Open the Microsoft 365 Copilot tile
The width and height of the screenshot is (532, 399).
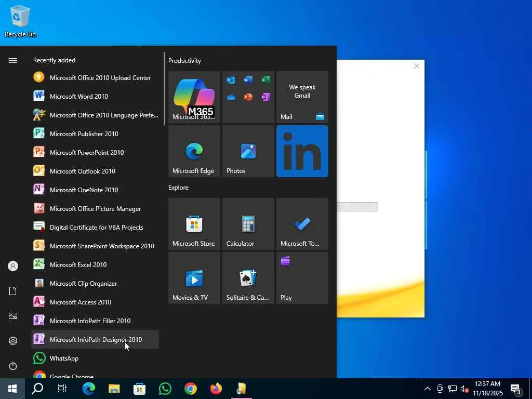[x=194, y=97]
